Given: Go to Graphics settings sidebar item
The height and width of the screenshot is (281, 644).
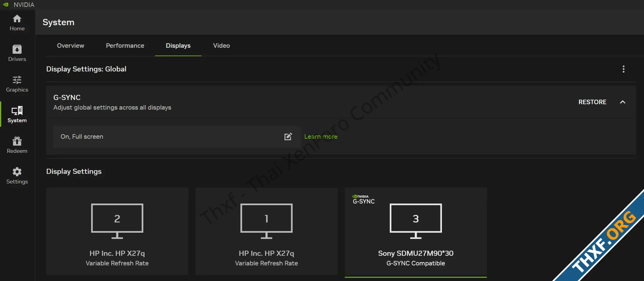Looking at the screenshot, I should click(17, 84).
